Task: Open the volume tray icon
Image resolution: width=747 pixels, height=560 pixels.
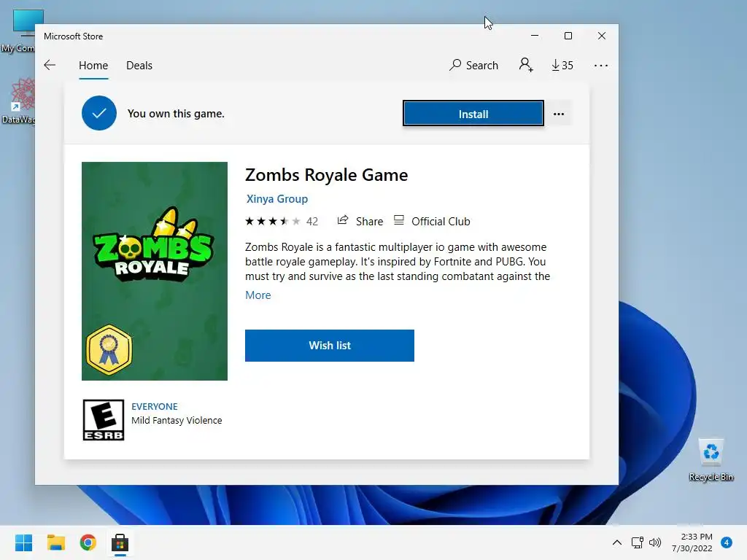Action: [x=655, y=542]
